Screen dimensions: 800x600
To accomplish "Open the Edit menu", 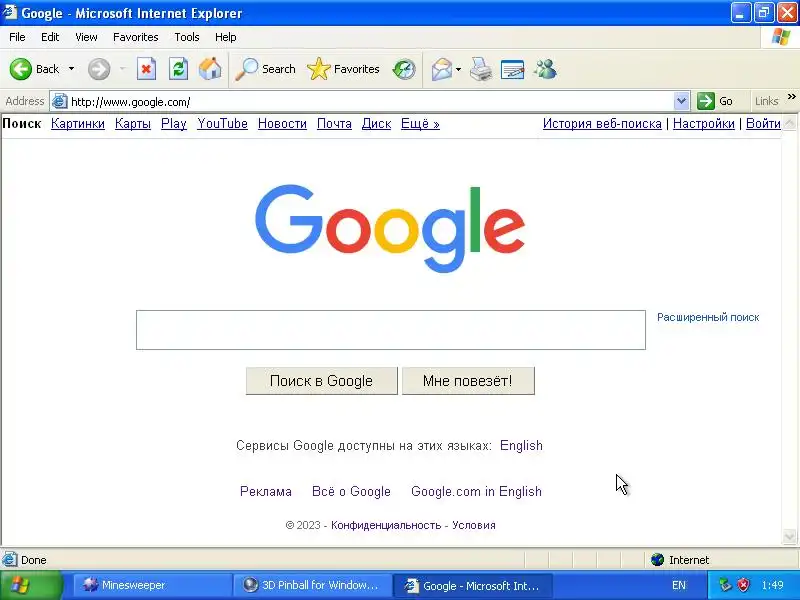I will [x=50, y=37].
